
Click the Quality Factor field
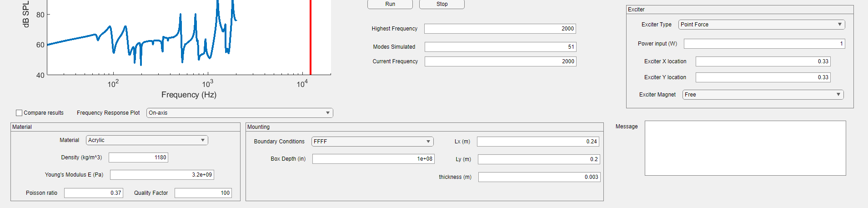click(x=203, y=193)
